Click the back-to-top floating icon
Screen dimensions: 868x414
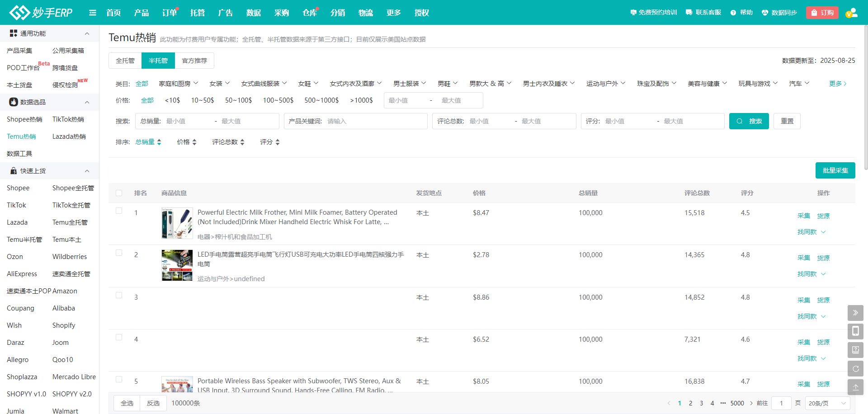855,387
